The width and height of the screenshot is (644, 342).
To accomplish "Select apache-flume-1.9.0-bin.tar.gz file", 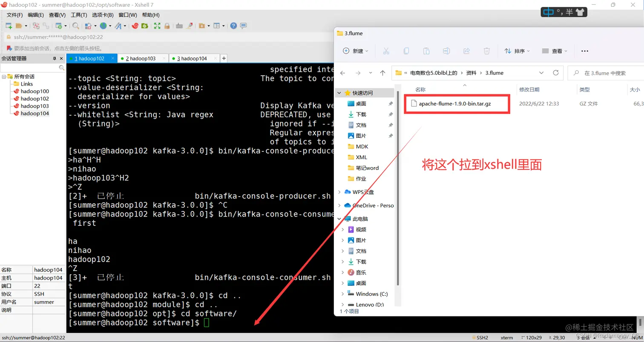I will [455, 103].
